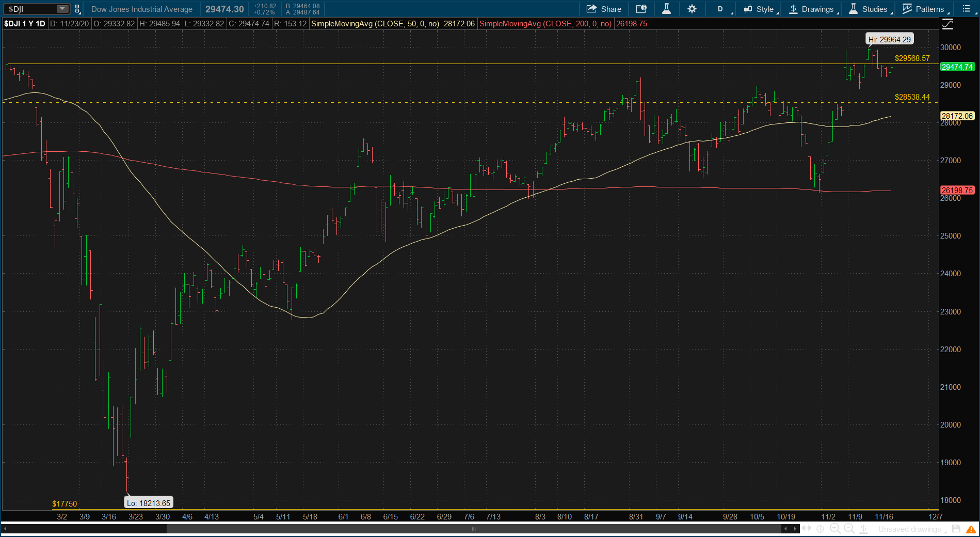Click the expand/compress time axis icon
Viewport: 980px width, 537px height.
pos(807,529)
